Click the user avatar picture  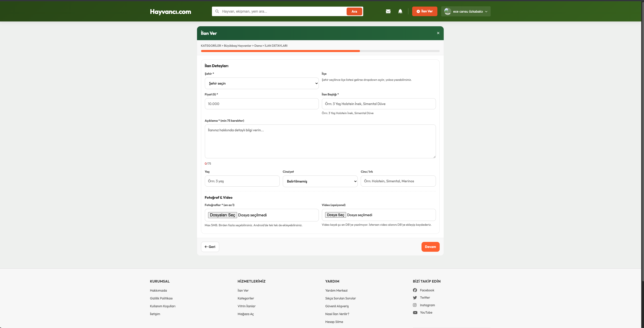[447, 11]
